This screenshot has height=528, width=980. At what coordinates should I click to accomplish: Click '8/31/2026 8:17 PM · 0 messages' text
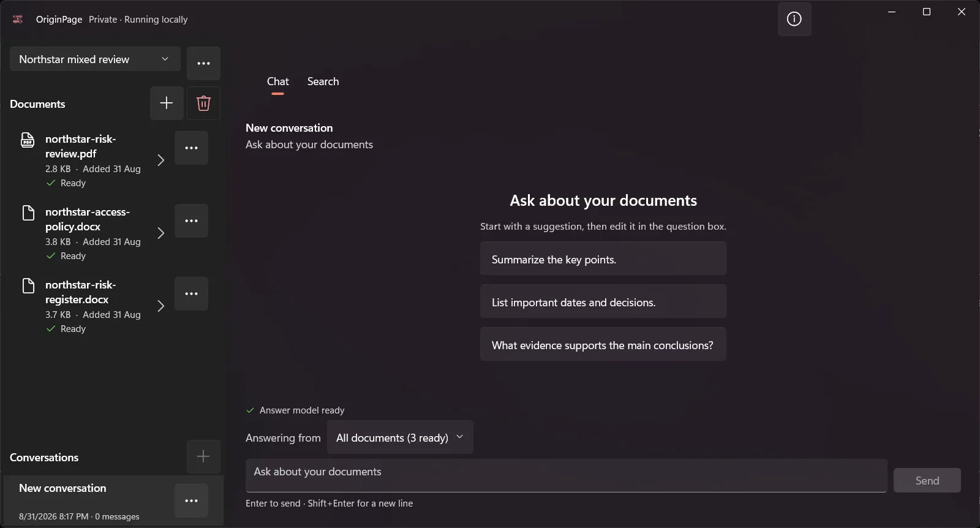click(79, 516)
